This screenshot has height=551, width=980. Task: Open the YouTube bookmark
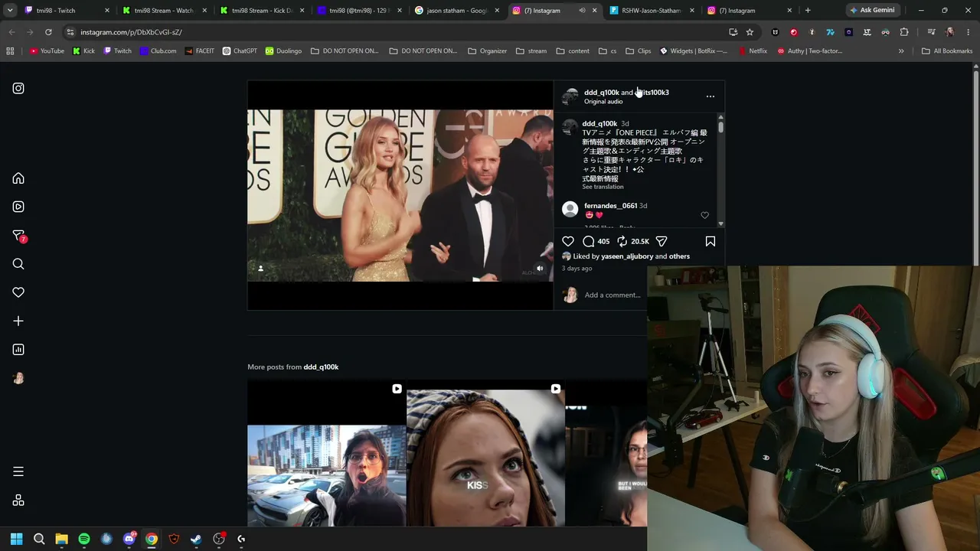point(47,51)
